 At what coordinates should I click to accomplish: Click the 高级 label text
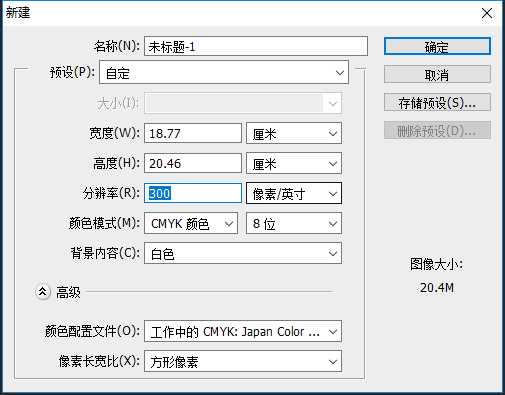68,292
